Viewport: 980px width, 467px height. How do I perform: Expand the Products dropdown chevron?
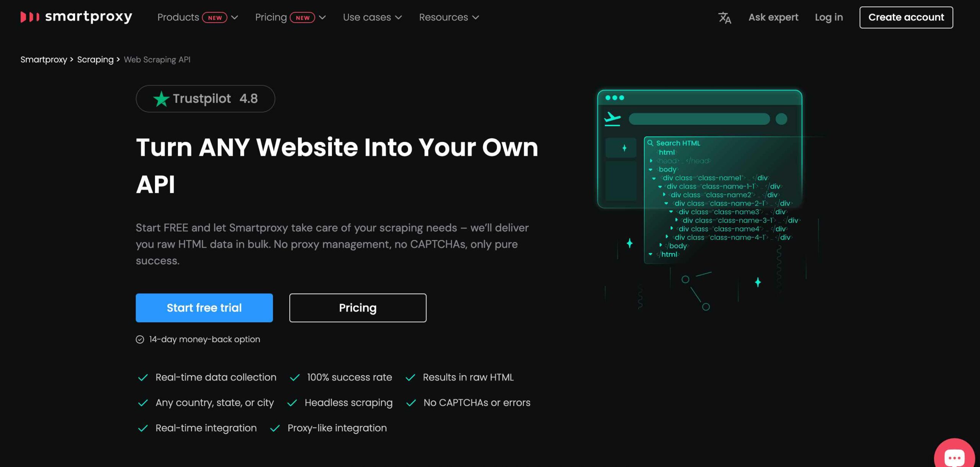point(235,18)
